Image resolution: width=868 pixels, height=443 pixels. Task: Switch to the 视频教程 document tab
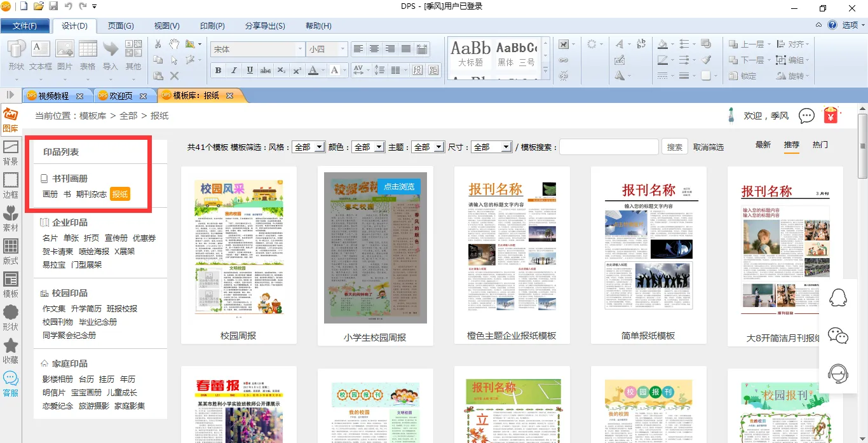pyautogui.click(x=53, y=96)
